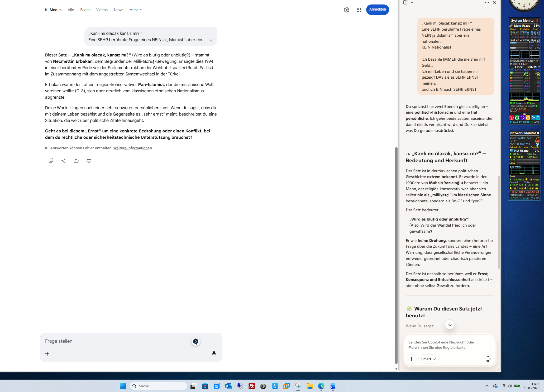This screenshot has height=392, width=544.
Task: Share the AI answer
Action: pos(63,161)
